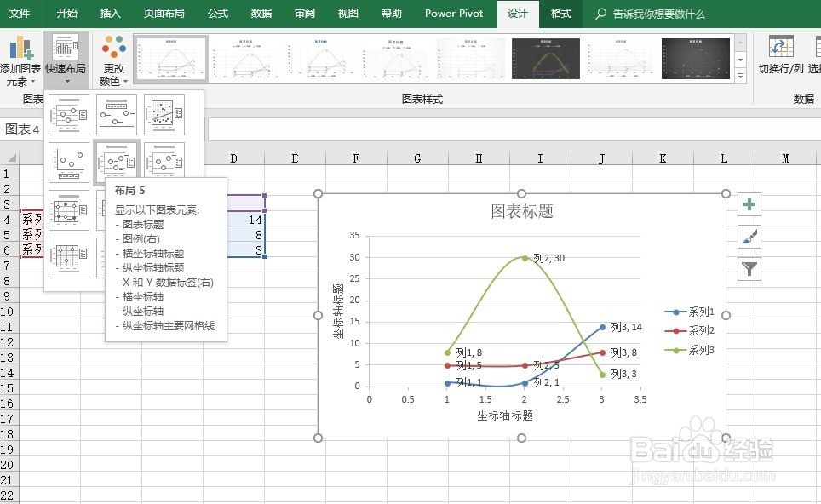This screenshot has height=504, width=821.
Task: Apply the dark eighth chart style thumbnail
Action: point(695,59)
